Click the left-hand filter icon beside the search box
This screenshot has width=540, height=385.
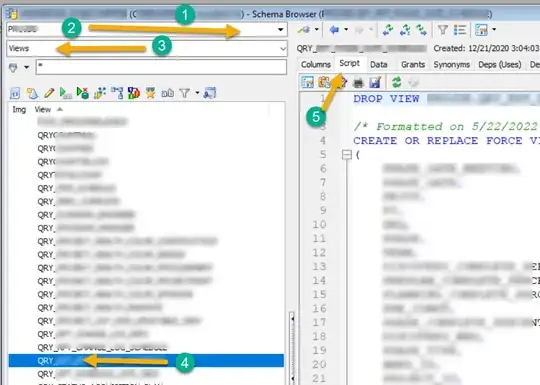[x=13, y=67]
